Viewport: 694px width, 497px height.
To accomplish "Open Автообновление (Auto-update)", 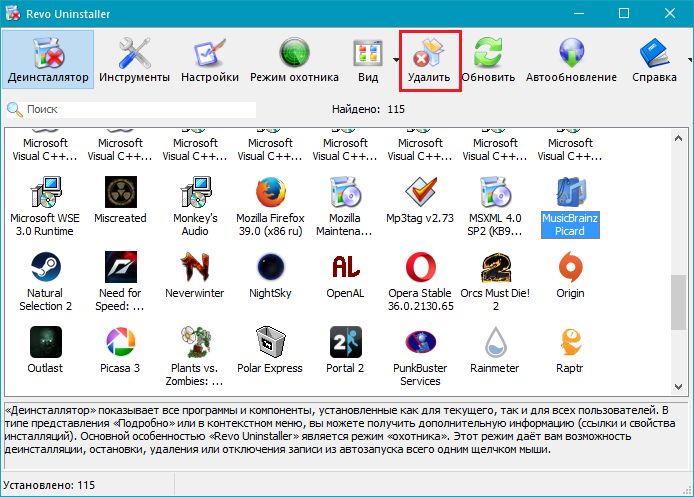I will (571, 60).
